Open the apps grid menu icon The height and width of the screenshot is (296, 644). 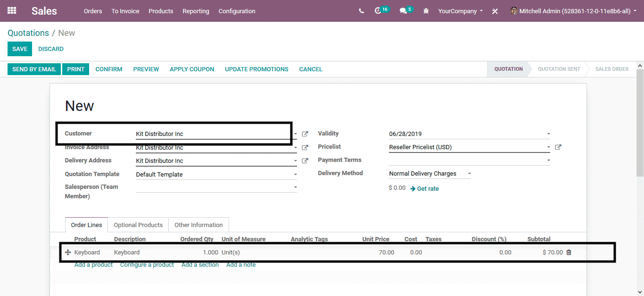[12, 10]
